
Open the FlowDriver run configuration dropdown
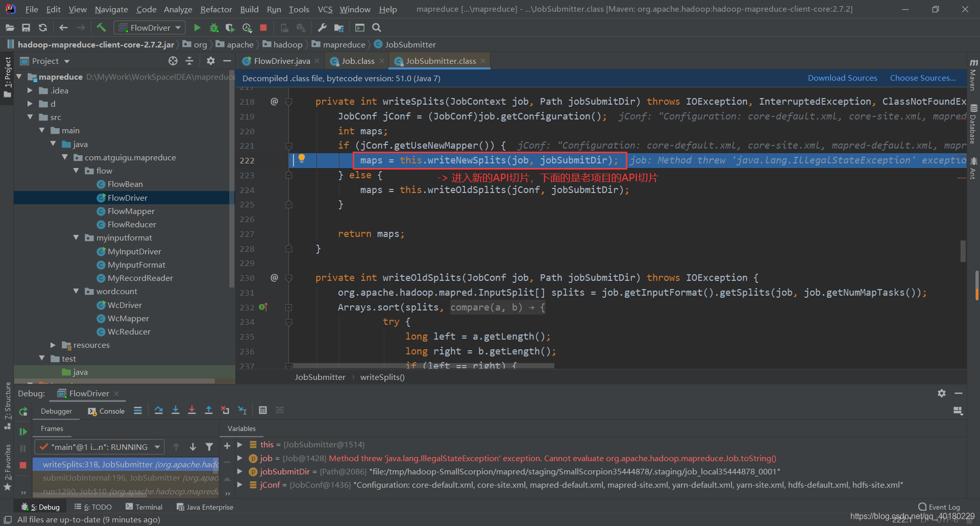pos(150,28)
